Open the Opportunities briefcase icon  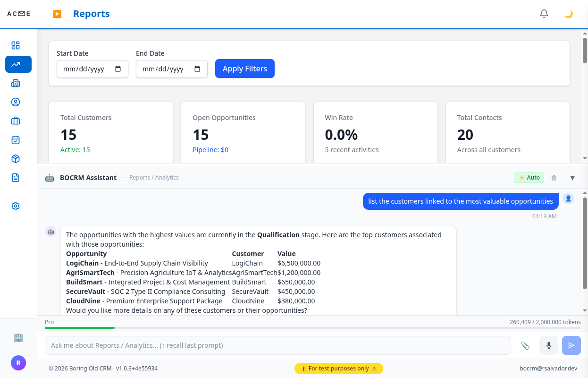coord(15,121)
